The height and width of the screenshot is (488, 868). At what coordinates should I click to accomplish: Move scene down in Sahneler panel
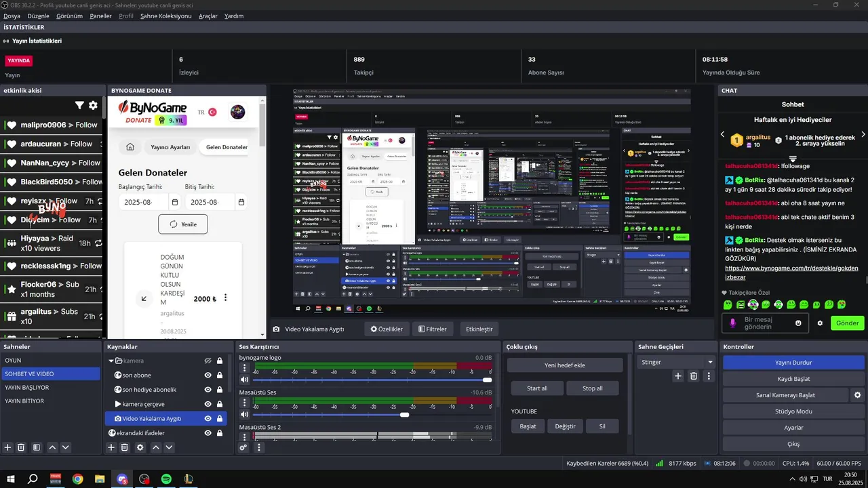pos(66,447)
